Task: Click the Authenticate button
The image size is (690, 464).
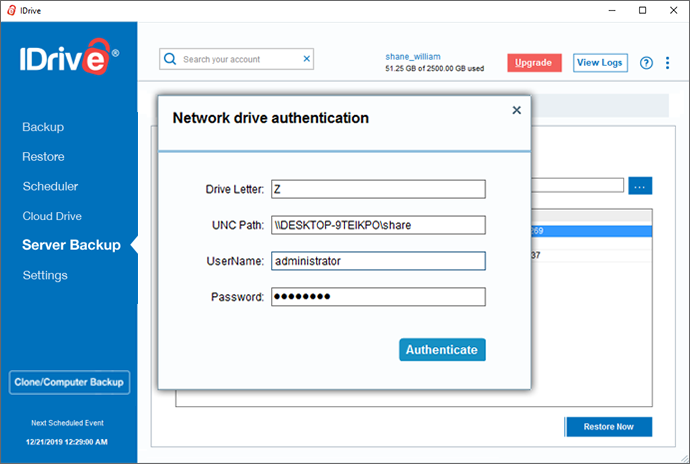Action: point(442,350)
